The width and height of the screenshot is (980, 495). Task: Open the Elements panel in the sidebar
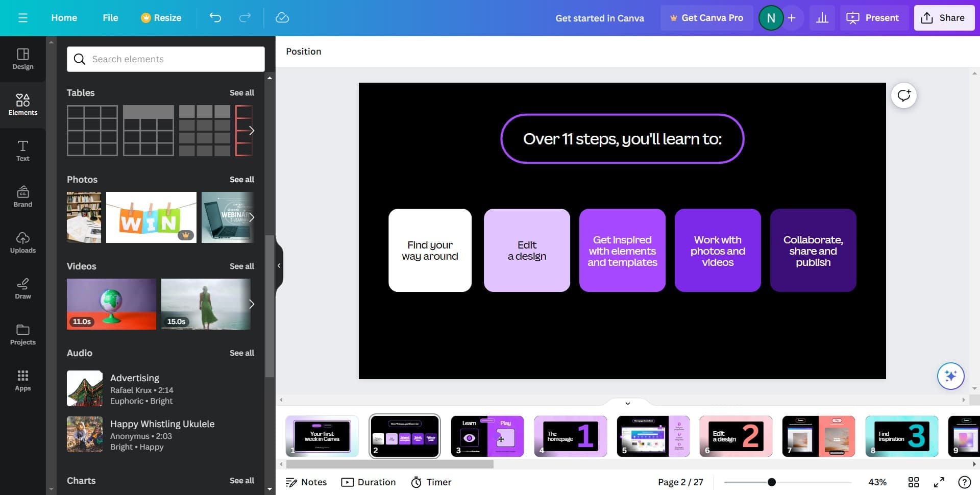pyautogui.click(x=22, y=104)
